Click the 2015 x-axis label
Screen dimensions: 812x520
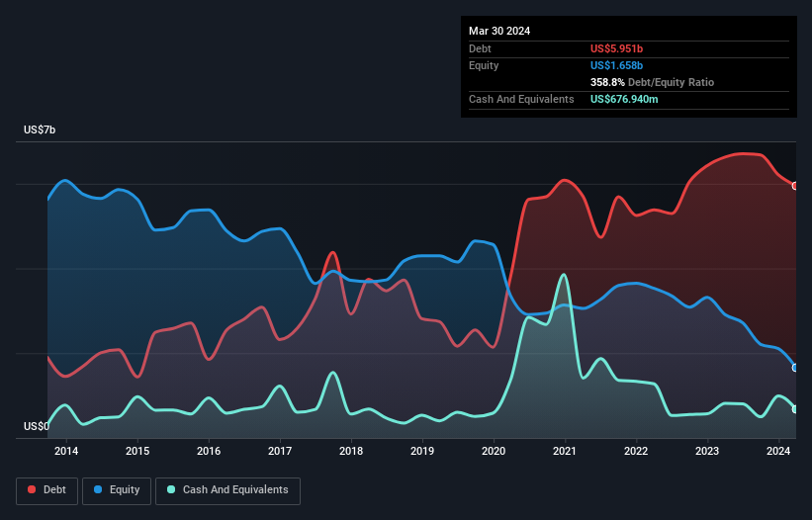(x=137, y=451)
